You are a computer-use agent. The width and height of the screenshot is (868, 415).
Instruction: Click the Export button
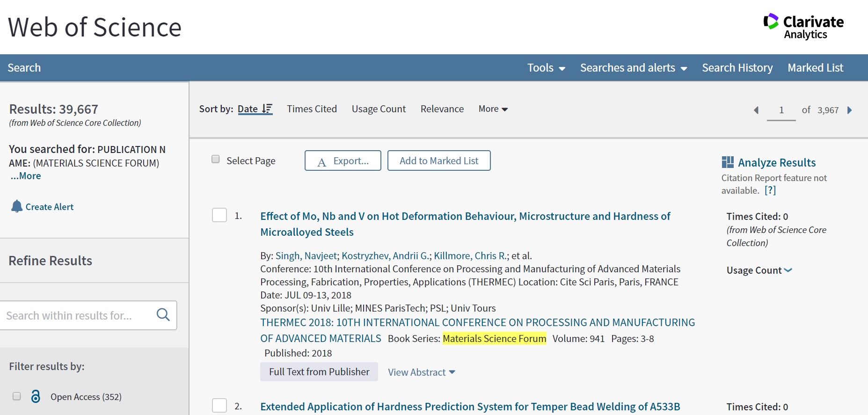pyautogui.click(x=343, y=160)
